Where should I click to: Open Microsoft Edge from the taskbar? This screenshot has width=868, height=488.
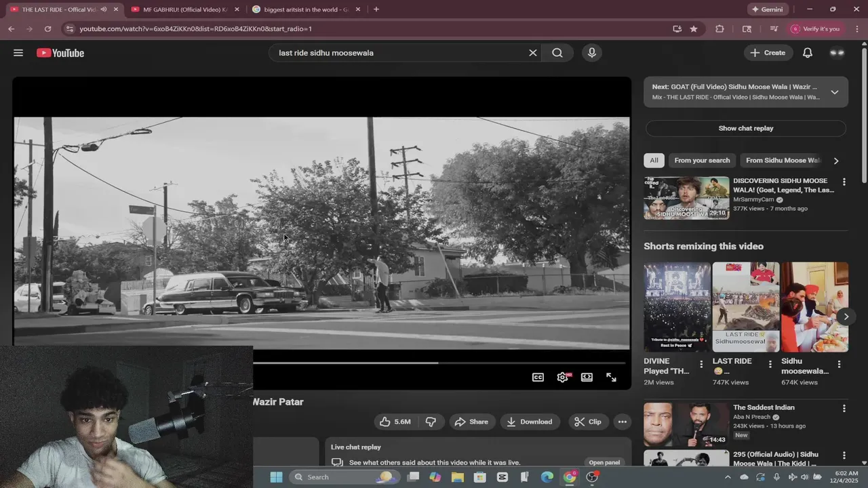coord(547,477)
